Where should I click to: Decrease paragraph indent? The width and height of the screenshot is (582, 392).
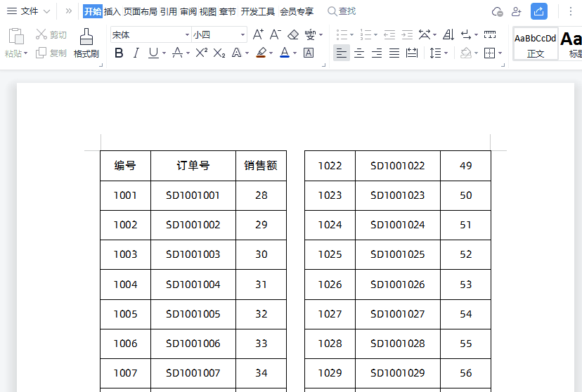[389, 35]
